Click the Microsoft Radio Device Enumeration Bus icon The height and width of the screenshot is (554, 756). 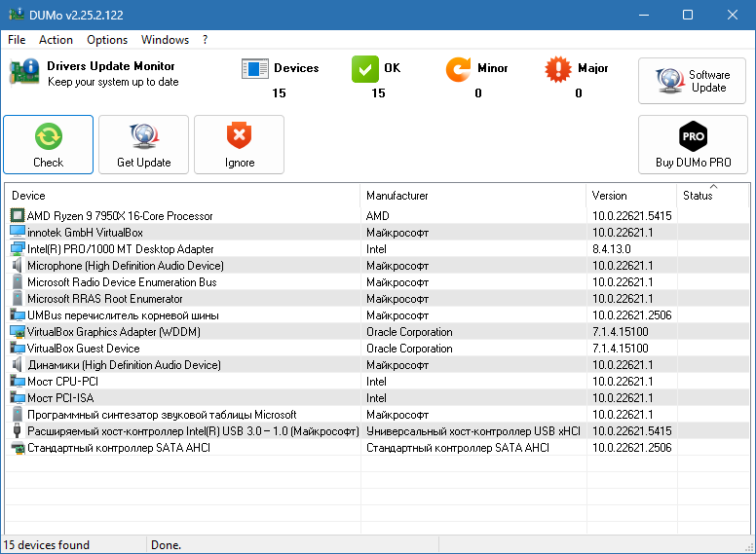point(18,281)
